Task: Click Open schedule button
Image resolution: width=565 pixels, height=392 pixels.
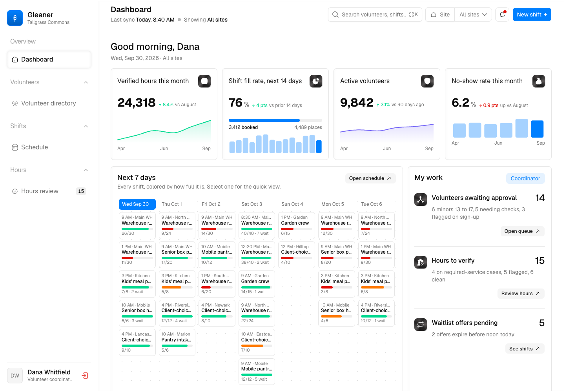Action: (x=370, y=178)
